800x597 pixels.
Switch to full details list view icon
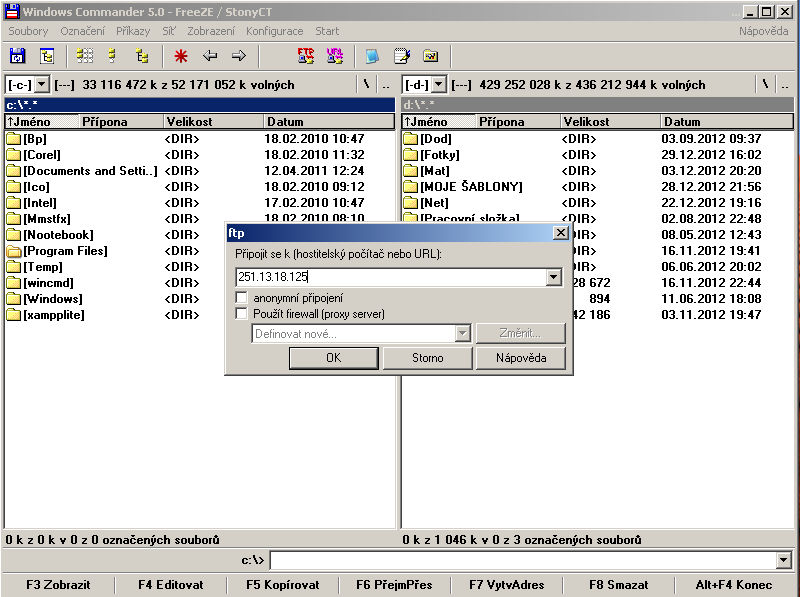pos(113,56)
